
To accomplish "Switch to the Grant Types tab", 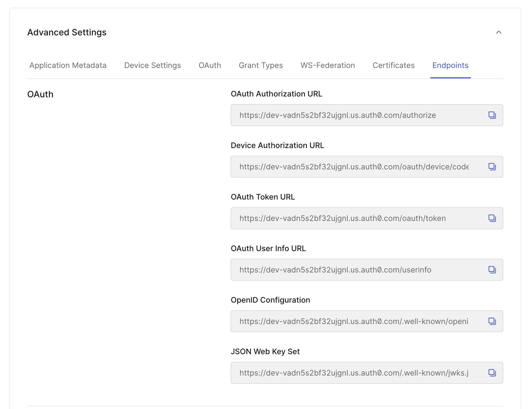I will [x=261, y=65].
